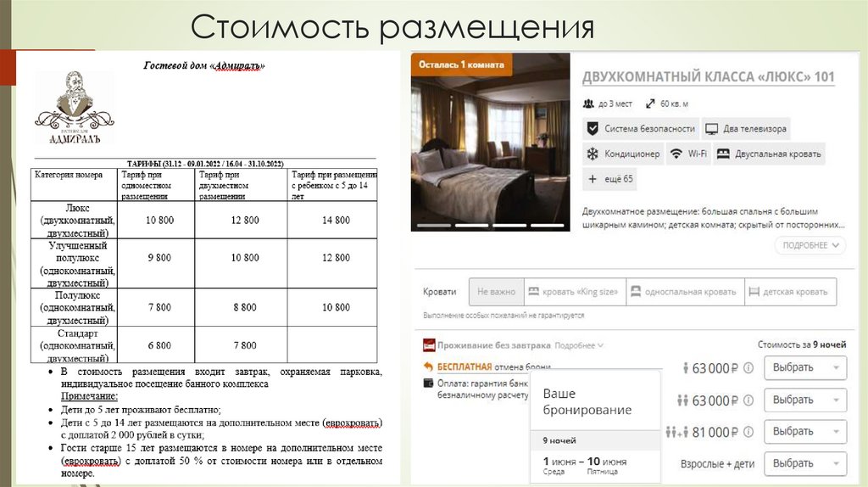Click the room photo thumbnail
The image size is (868, 487).
490,142
